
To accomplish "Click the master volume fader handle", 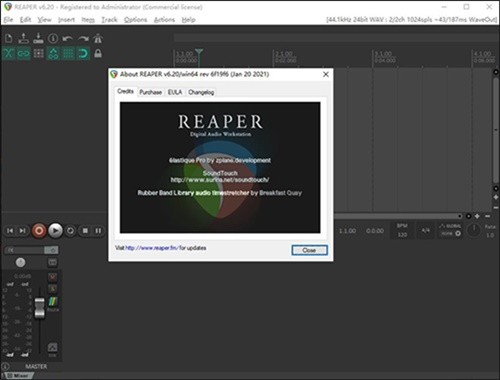I will point(39,308).
